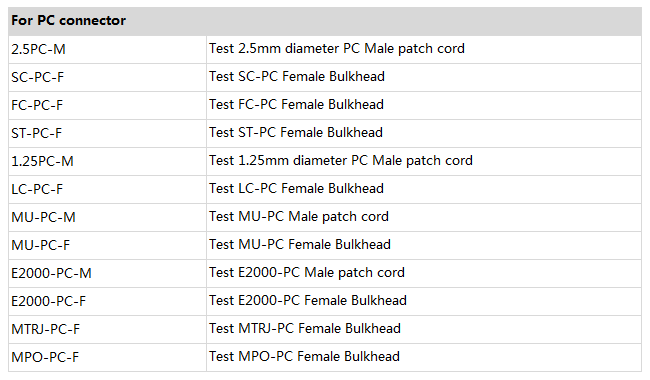Click 'Test E2000-PC Female Bulkhead' description
The width and height of the screenshot is (650, 380).
(x=308, y=300)
